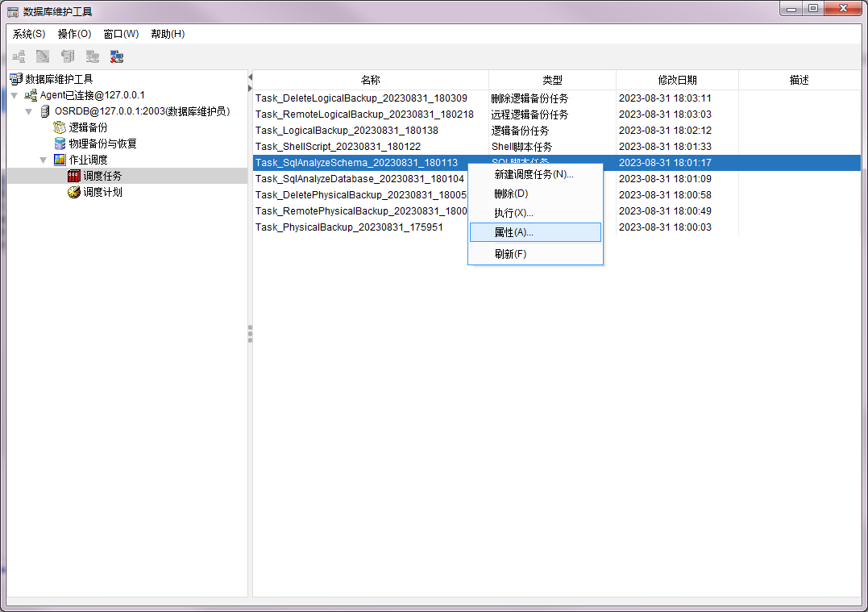Select the Task_DeleteLogicalBackup_20230831_180309 row
868x612 pixels.
[x=361, y=98]
